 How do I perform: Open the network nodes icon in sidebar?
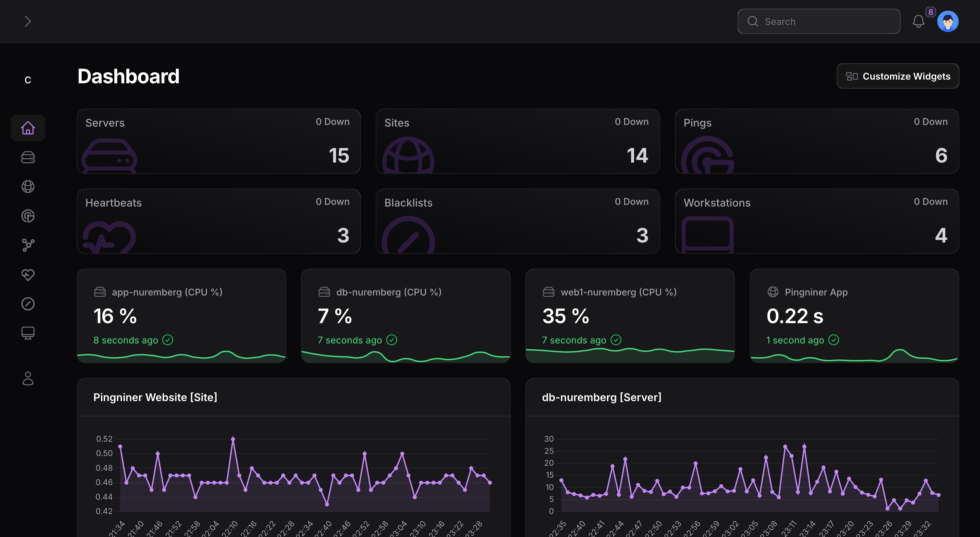click(28, 245)
